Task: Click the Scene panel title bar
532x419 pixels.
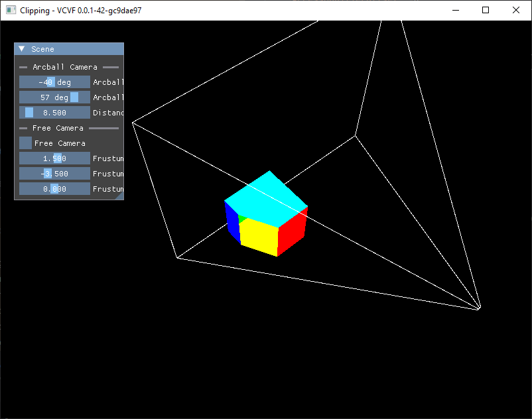Action: point(69,49)
